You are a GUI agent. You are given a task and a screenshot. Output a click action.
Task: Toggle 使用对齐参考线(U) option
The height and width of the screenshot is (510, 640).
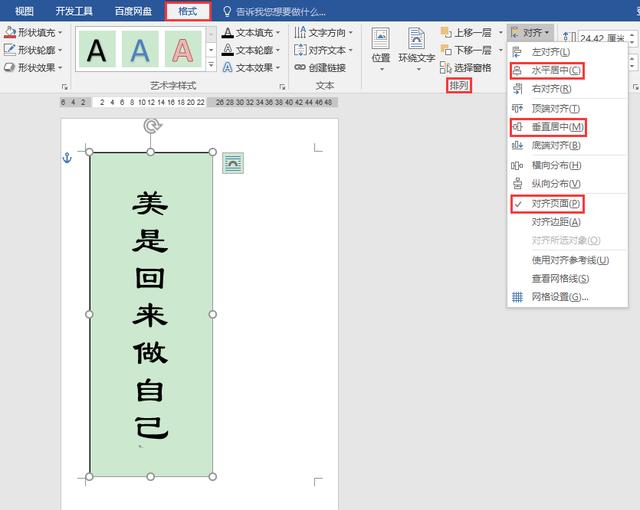567,260
